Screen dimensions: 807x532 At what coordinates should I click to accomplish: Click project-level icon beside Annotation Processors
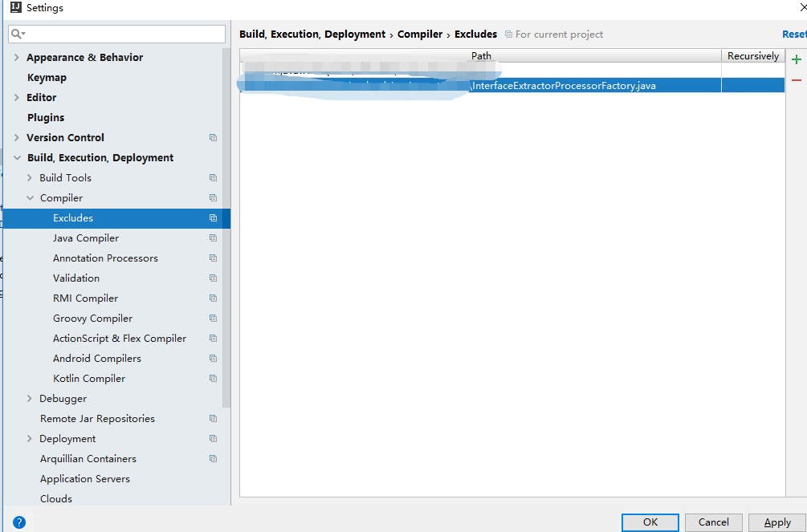(213, 258)
